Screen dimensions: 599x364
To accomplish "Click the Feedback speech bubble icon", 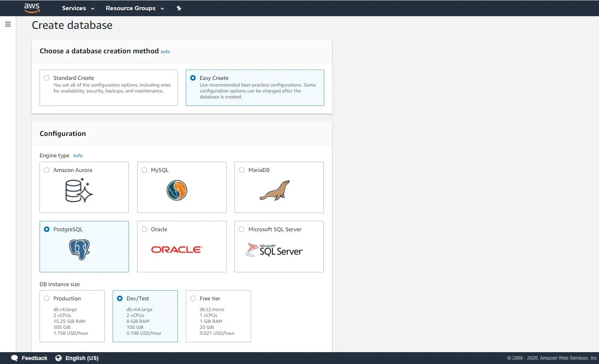I will point(15,358).
